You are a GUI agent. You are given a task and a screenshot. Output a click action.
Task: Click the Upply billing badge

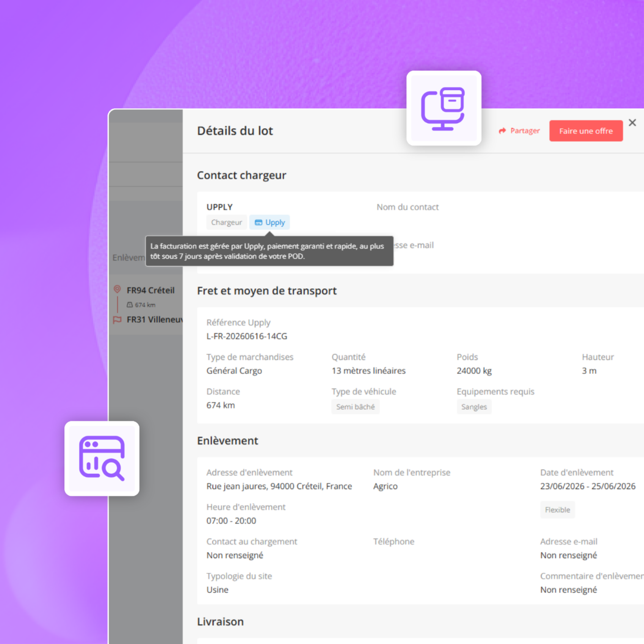[x=269, y=222]
